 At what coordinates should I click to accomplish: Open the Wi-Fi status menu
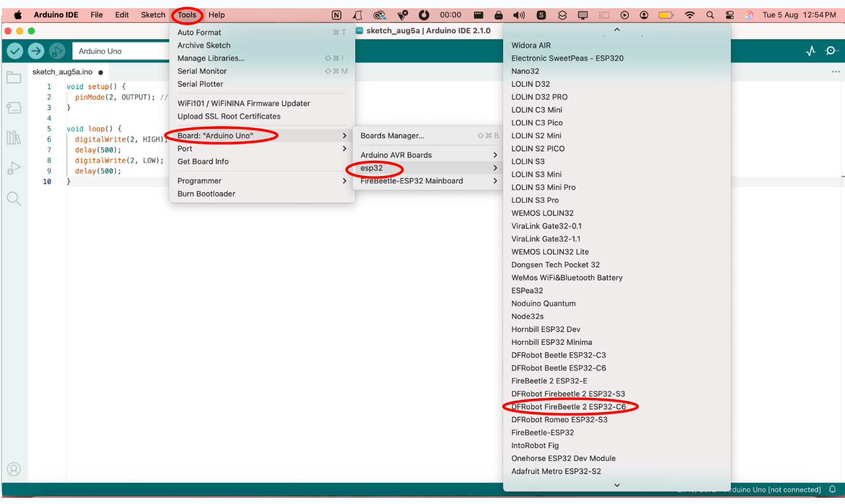point(689,15)
